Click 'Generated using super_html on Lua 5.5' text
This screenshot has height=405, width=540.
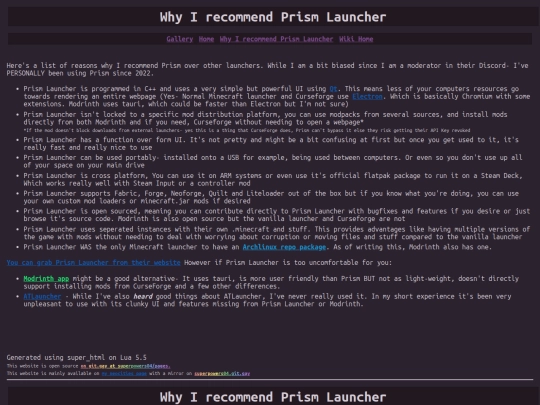click(x=76, y=357)
